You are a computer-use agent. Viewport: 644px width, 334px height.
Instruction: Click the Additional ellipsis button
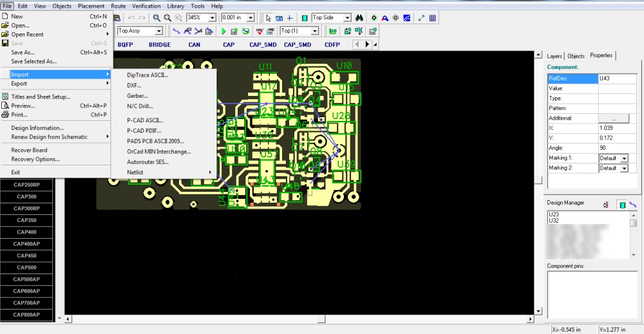click(x=612, y=118)
